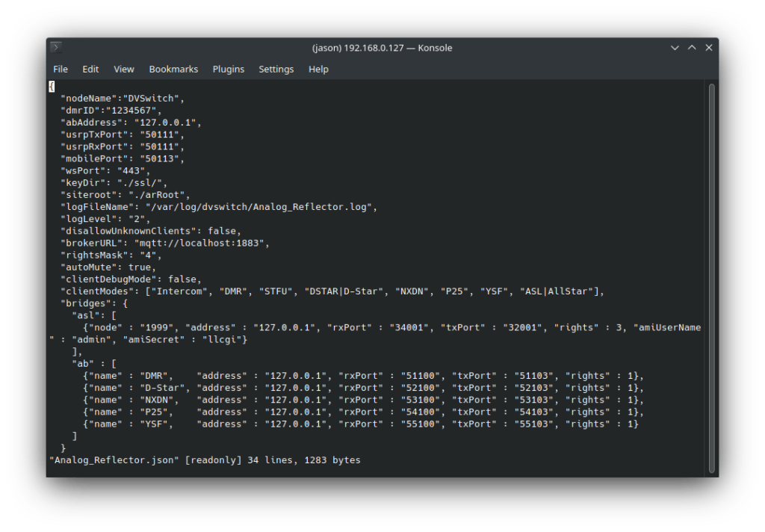Screen dimensions: 765x532
Task: Click the node "1999" value
Action: pos(157,327)
